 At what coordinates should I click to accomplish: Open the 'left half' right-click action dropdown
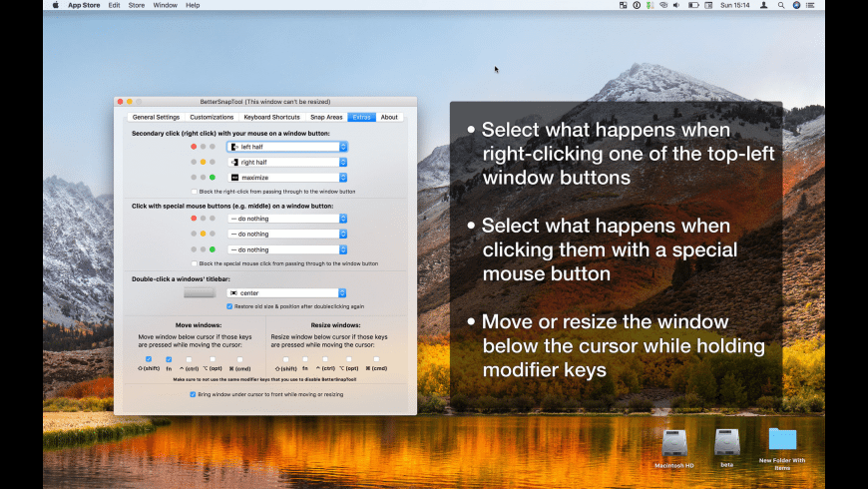click(287, 147)
